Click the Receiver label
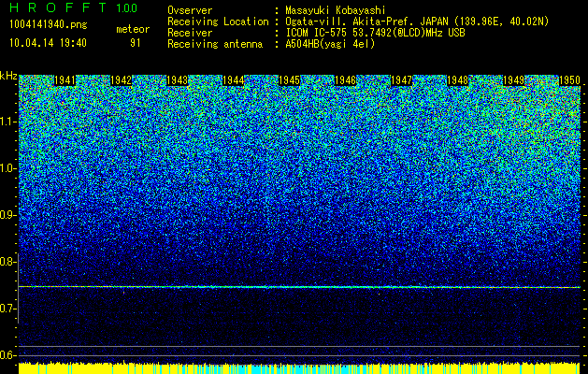 pos(190,33)
